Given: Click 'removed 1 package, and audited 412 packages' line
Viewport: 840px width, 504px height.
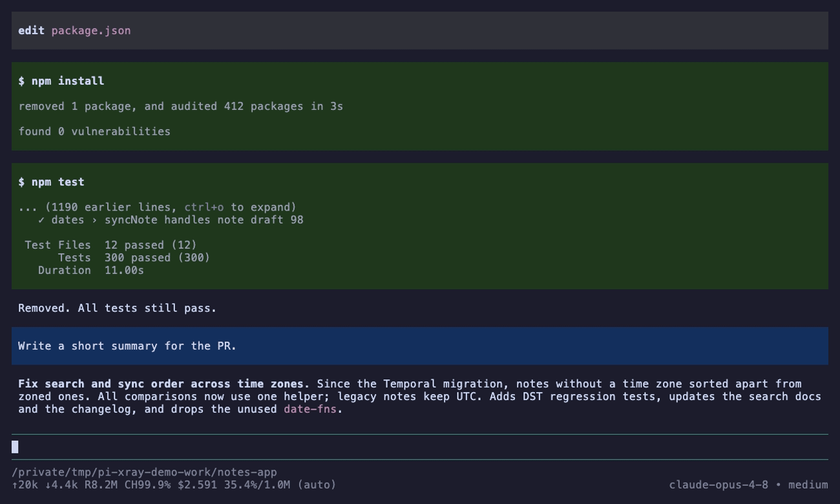Looking at the screenshot, I should pyautogui.click(x=181, y=106).
